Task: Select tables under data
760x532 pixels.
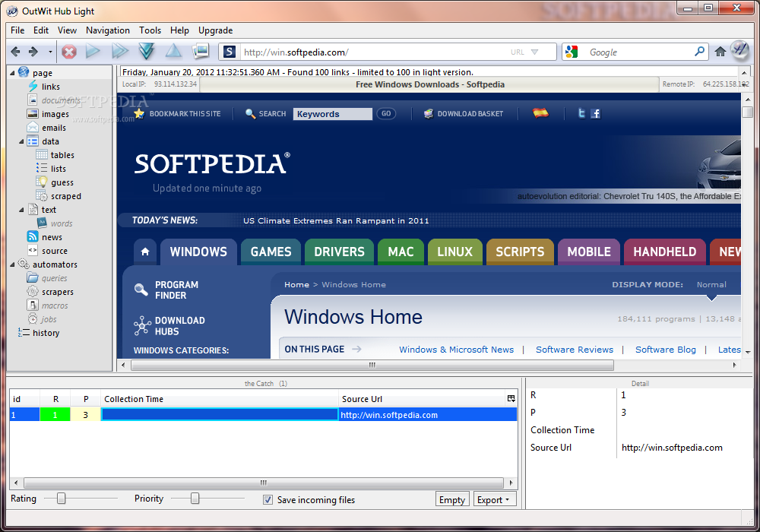Action: (x=62, y=155)
